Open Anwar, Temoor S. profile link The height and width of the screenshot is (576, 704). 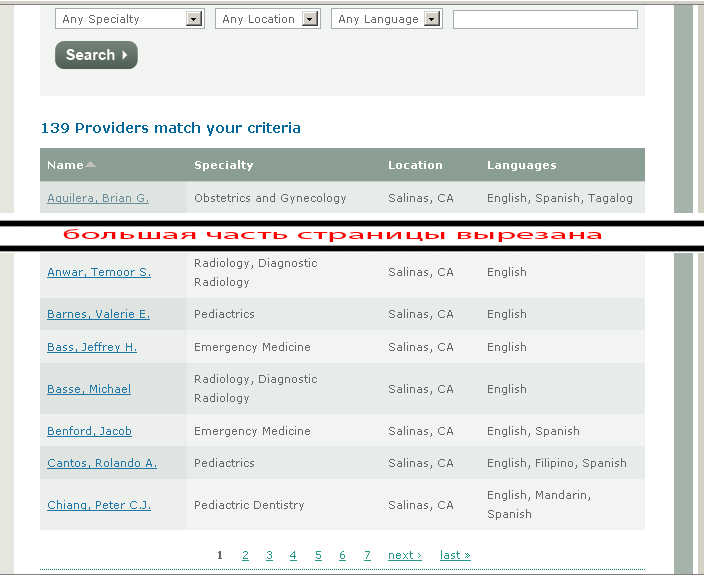point(99,272)
